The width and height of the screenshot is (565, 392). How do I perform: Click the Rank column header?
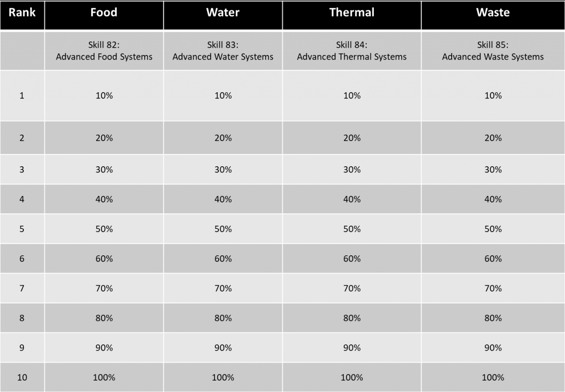pyautogui.click(x=22, y=12)
